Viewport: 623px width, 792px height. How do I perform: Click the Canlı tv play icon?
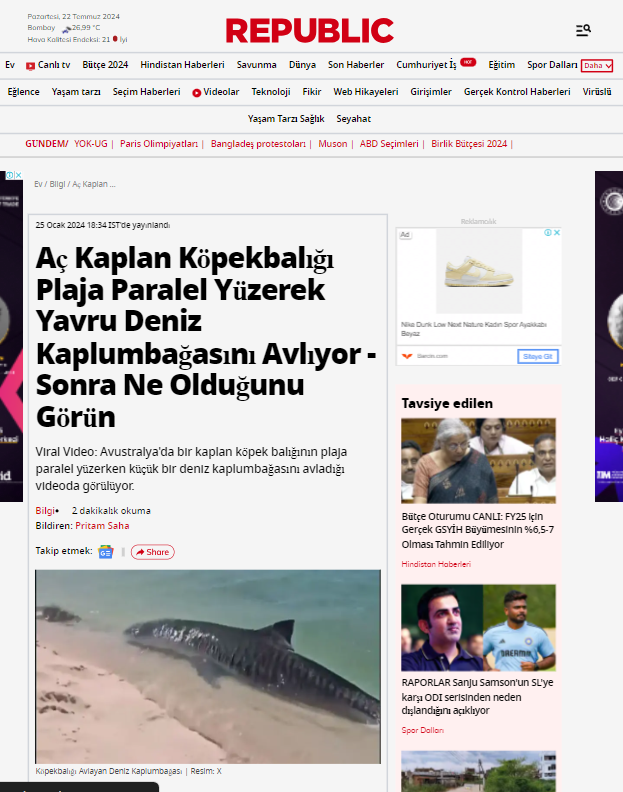tap(30, 65)
